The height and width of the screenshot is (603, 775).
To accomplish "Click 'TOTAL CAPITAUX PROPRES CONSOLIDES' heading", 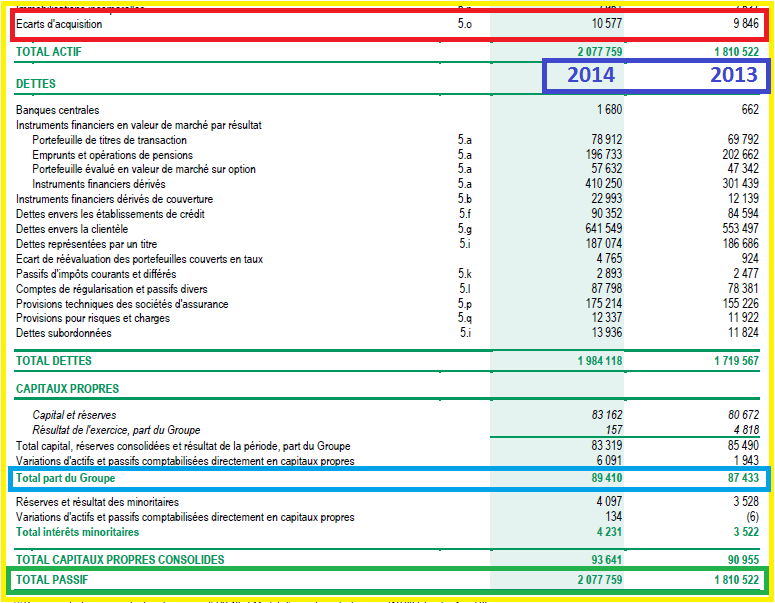I will coord(120,560).
